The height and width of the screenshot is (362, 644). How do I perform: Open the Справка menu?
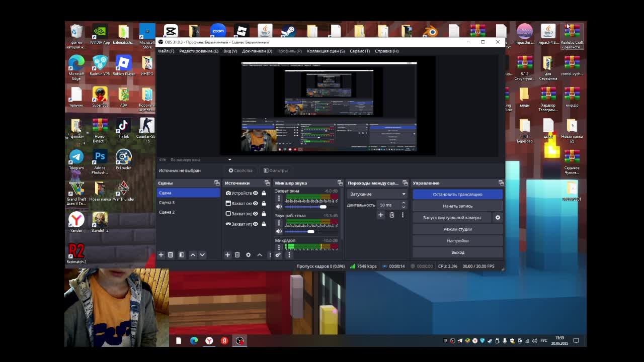386,51
